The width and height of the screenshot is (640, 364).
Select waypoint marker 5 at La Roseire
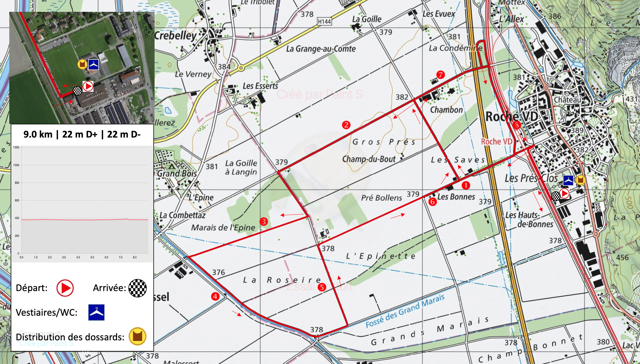coord(322,287)
